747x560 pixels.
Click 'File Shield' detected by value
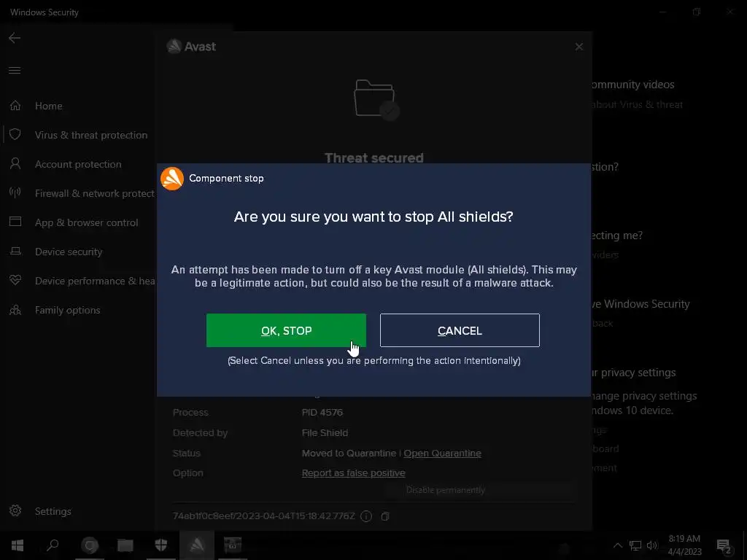point(325,432)
